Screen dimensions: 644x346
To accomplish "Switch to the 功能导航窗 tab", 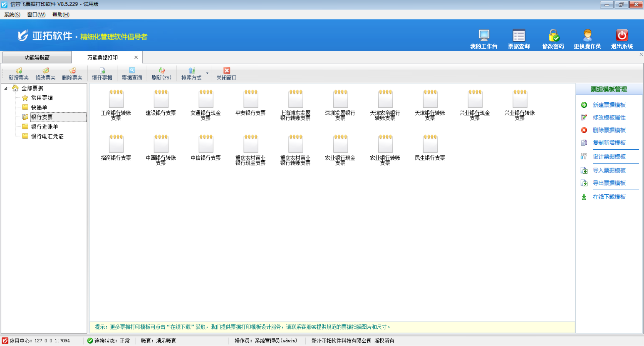I will click(x=37, y=57).
